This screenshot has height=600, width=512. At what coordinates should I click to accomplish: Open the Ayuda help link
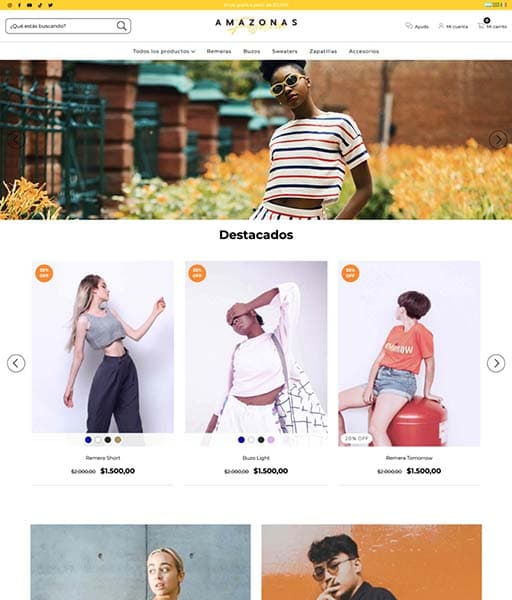pos(417,26)
